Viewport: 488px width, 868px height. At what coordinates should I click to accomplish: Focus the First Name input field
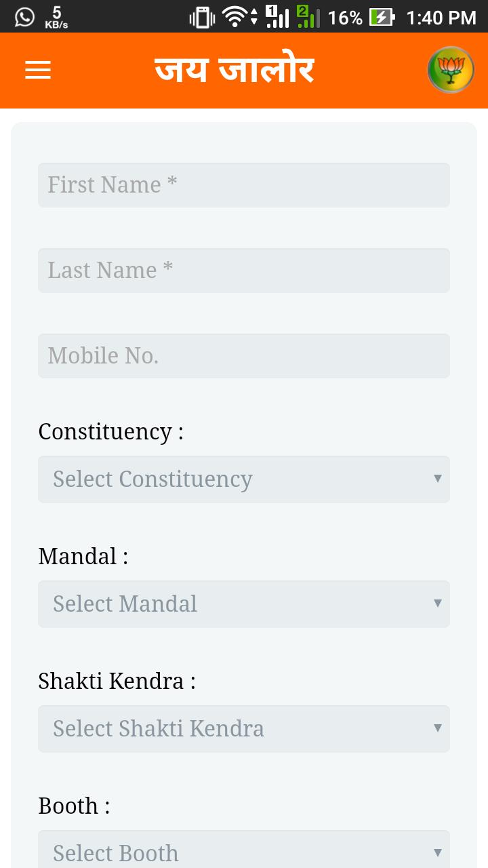244,185
